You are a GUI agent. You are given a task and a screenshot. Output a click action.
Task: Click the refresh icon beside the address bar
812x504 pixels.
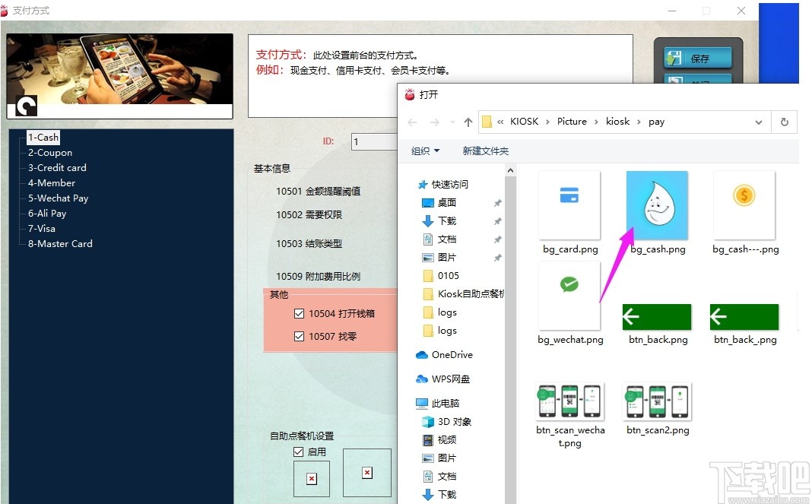click(x=784, y=122)
